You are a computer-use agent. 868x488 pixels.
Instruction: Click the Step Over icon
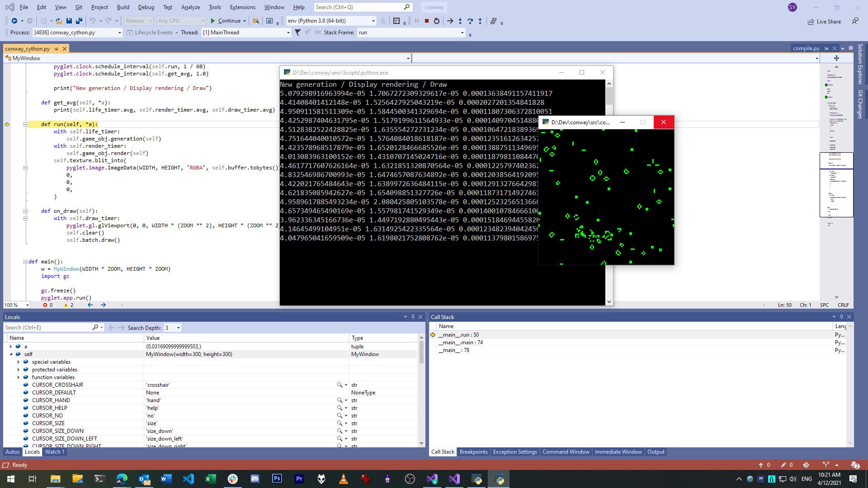470,21
